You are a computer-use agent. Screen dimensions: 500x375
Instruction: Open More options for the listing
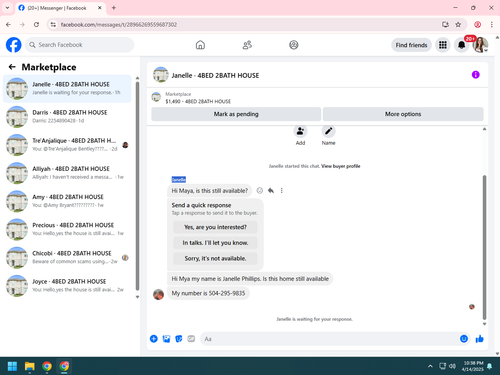click(x=403, y=114)
